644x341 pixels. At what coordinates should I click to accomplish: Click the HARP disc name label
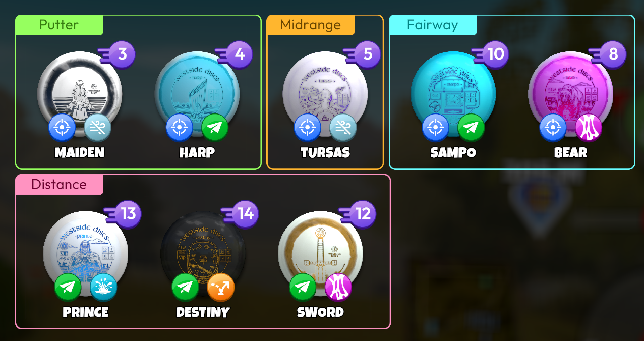[x=197, y=153]
